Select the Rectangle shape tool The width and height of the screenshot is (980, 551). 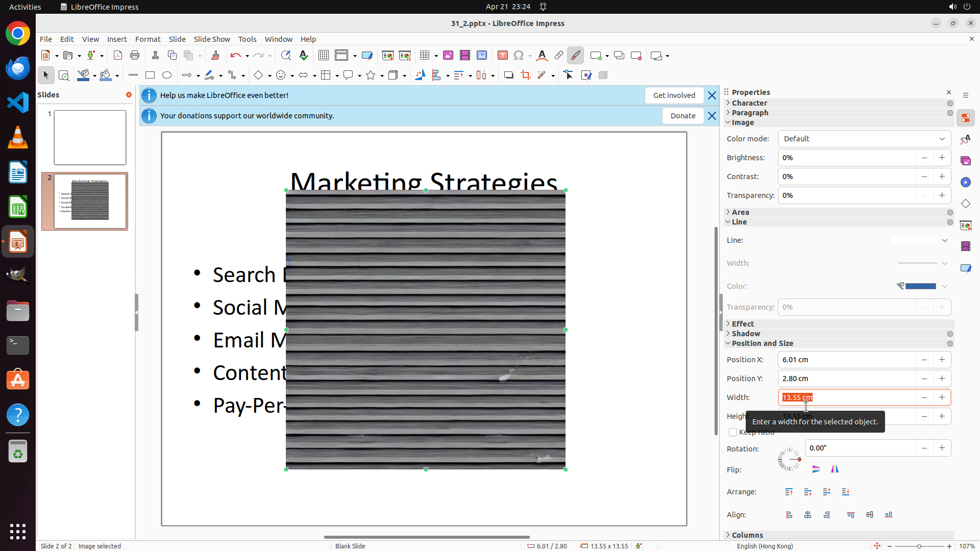click(x=150, y=76)
